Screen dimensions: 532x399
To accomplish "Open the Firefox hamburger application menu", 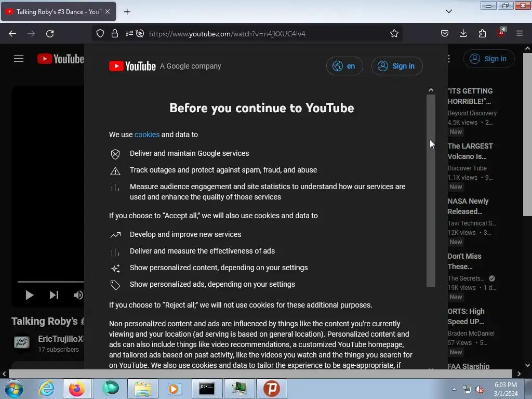I will [520, 34].
